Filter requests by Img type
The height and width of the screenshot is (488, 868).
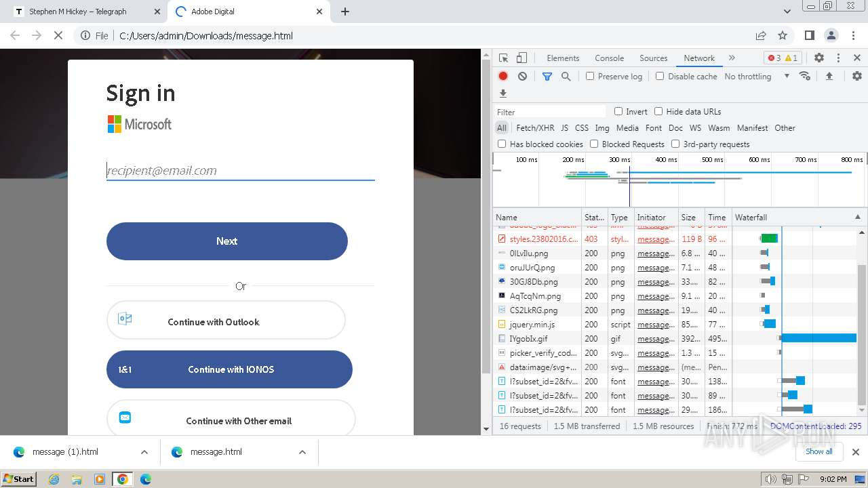point(602,128)
